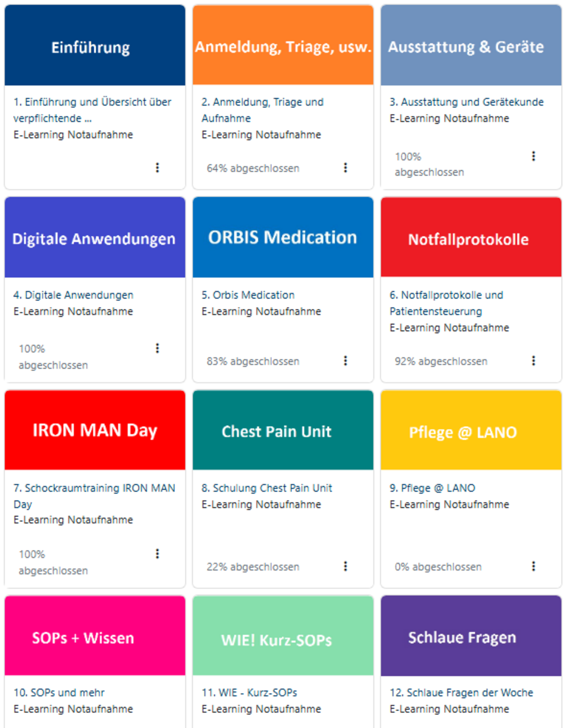Open link '6. Notfallprotokolle und Patientensteuerung'
Screen dimensions: 571x728
tap(446, 295)
